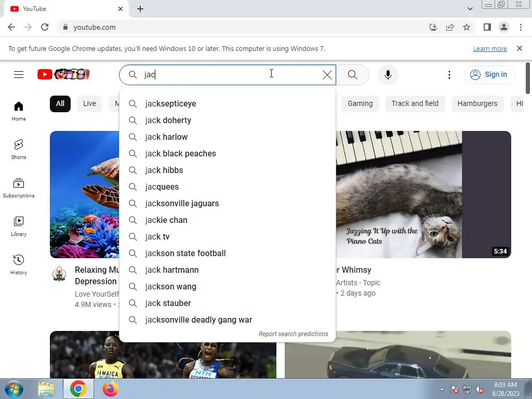This screenshot has height=399, width=532.
Task: Open Library in the sidebar
Action: click(x=19, y=226)
